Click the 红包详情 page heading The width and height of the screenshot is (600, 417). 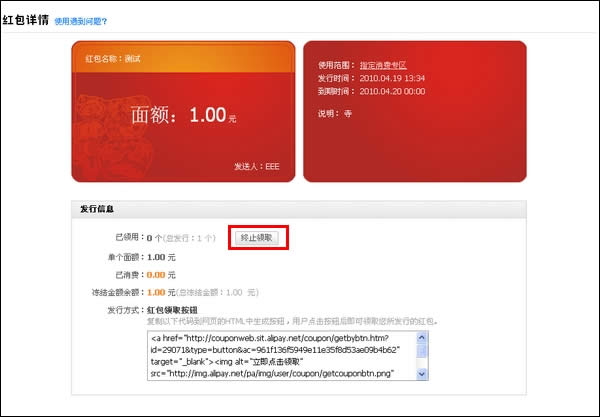point(26,20)
